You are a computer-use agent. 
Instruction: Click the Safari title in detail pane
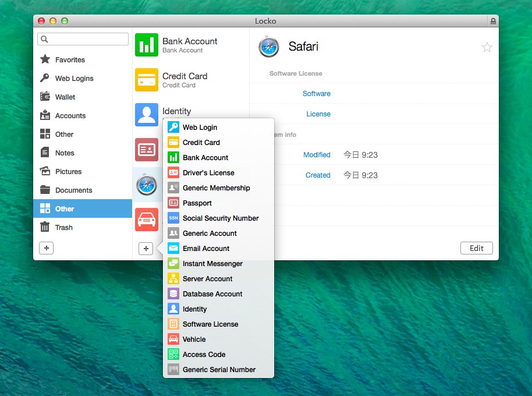click(x=303, y=47)
